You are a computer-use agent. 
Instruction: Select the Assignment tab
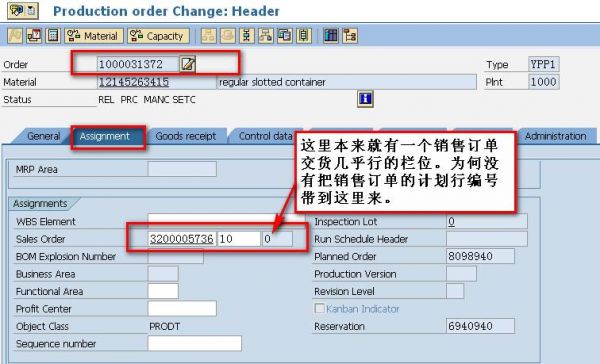[x=105, y=136]
